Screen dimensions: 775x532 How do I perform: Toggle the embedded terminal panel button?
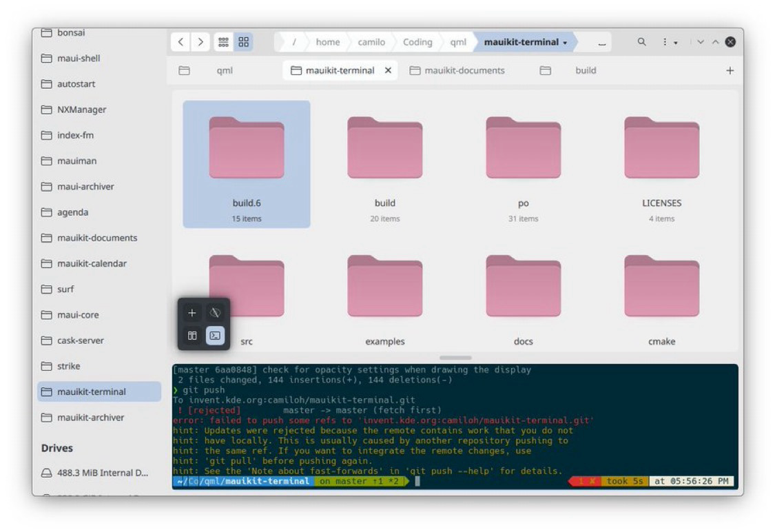(215, 336)
